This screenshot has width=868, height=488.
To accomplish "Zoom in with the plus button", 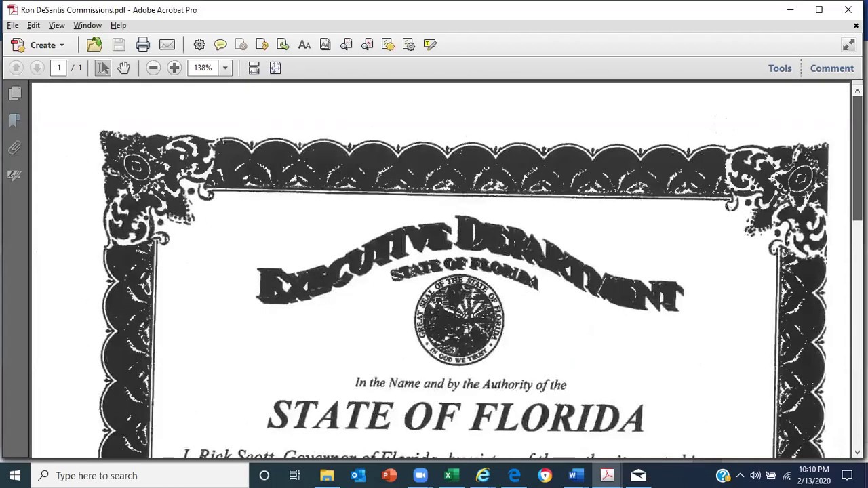I will point(174,68).
